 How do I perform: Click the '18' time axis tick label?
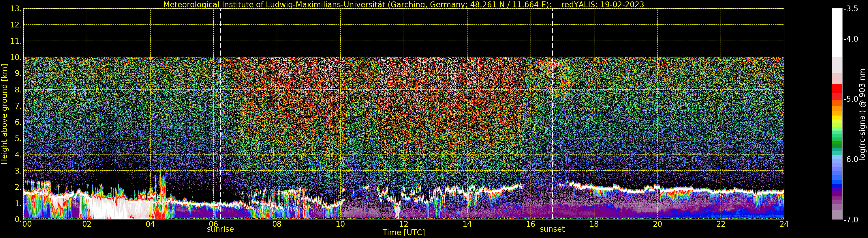point(594,224)
